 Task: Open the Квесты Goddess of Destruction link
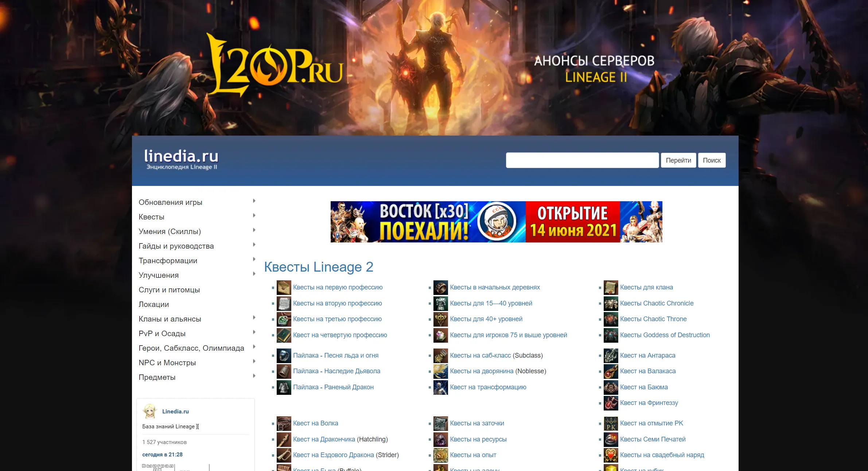click(x=665, y=335)
